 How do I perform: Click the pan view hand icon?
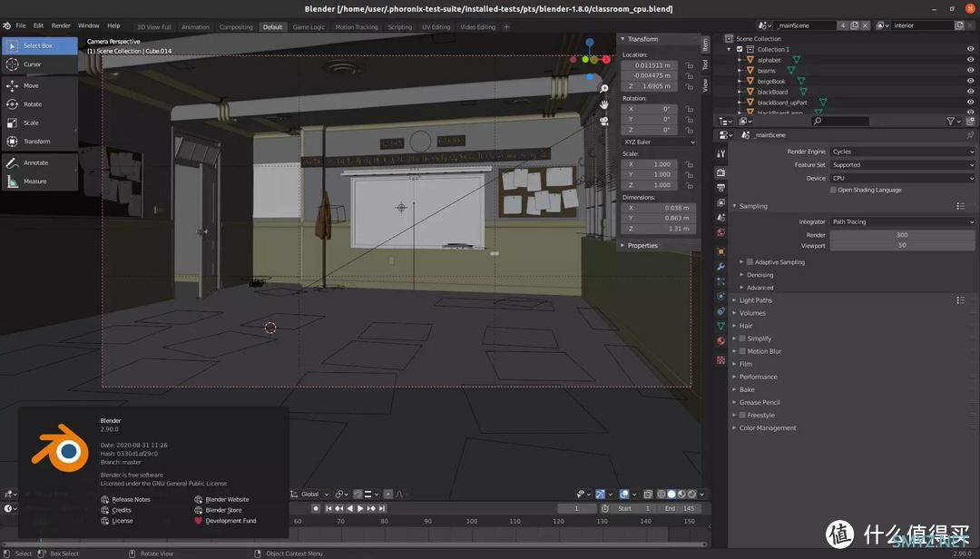click(x=603, y=104)
